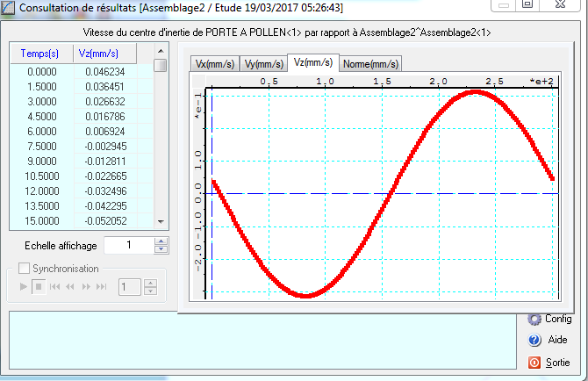Image resolution: width=588 pixels, height=381 pixels.
Task: Click table scrollbar down arrow
Action: coord(161,222)
